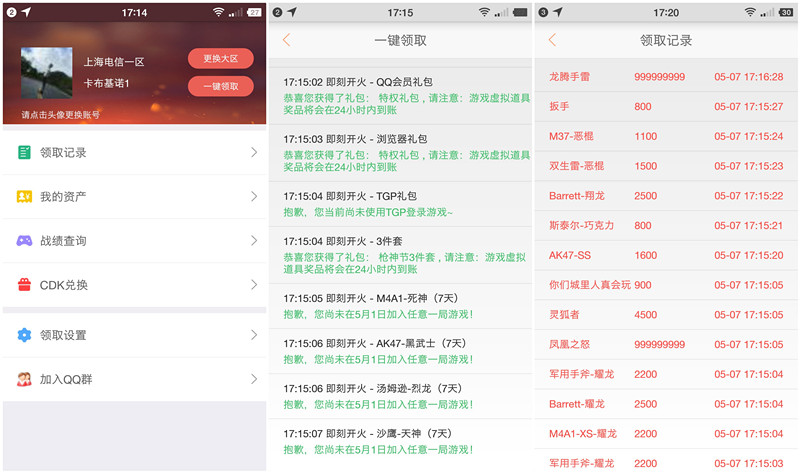800x473 pixels.
Task: Select the M37-恶棍 record row
Action: [x=666, y=136]
